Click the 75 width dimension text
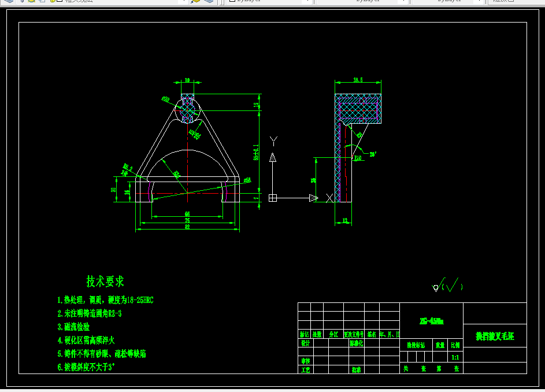 pyautogui.click(x=187, y=220)
